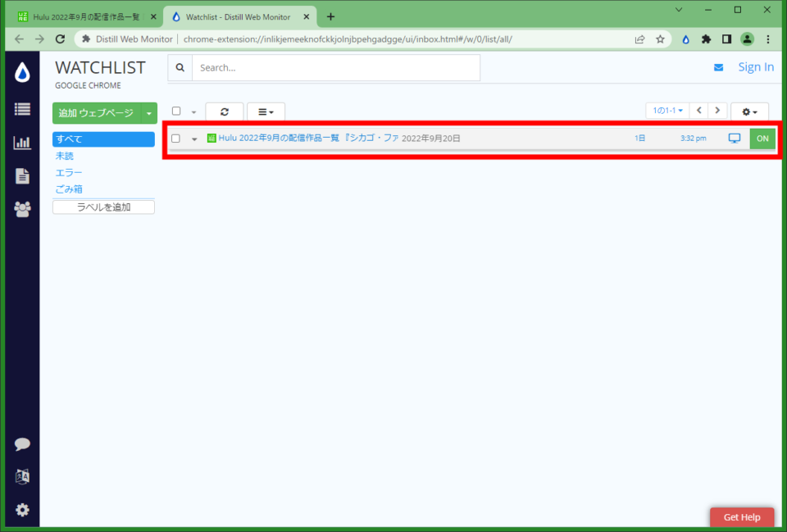Open the document/reports icon in sidebar
This screenshot has width=787, height=532.
click(x=22, y=175)
